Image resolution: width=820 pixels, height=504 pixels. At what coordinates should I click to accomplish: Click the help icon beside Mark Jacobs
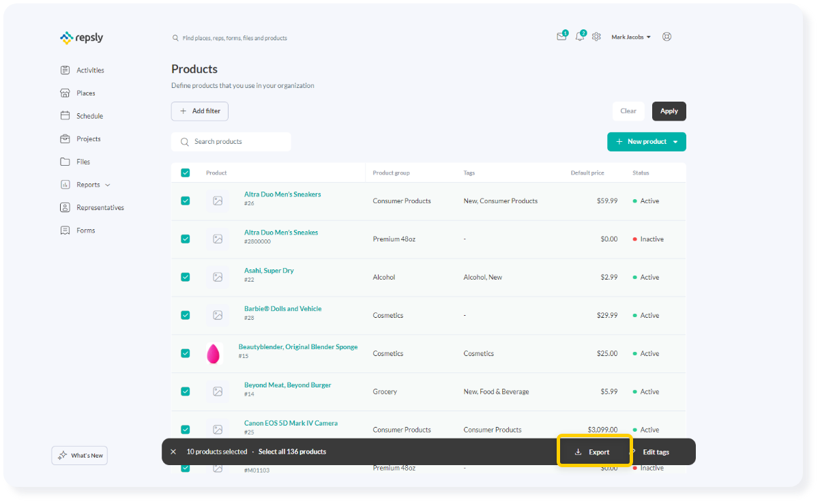coord(667,37)
